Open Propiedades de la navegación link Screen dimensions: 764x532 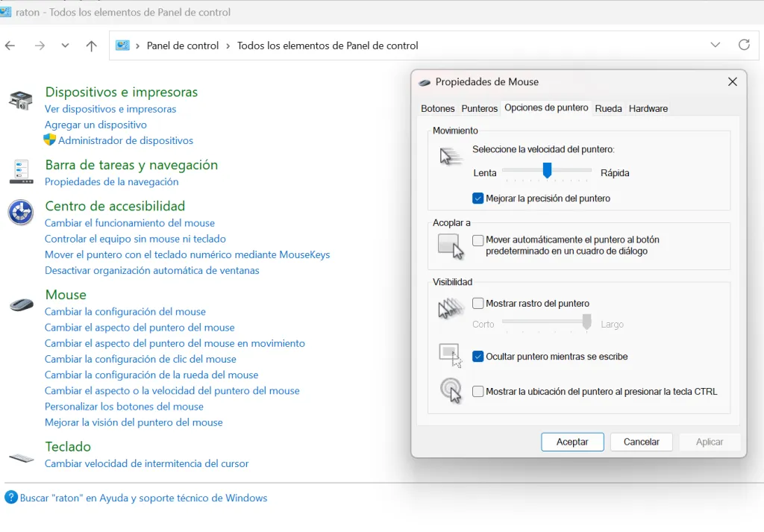coord(112,182)
